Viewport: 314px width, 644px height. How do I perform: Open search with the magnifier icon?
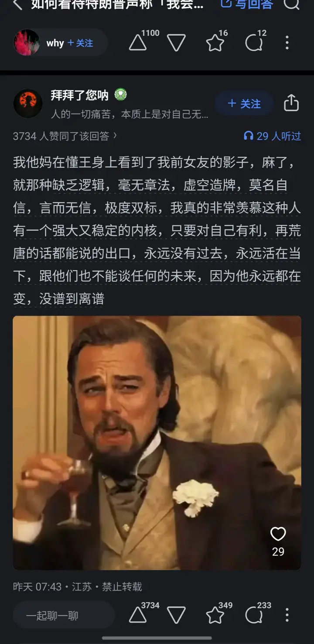coord(291,3)
